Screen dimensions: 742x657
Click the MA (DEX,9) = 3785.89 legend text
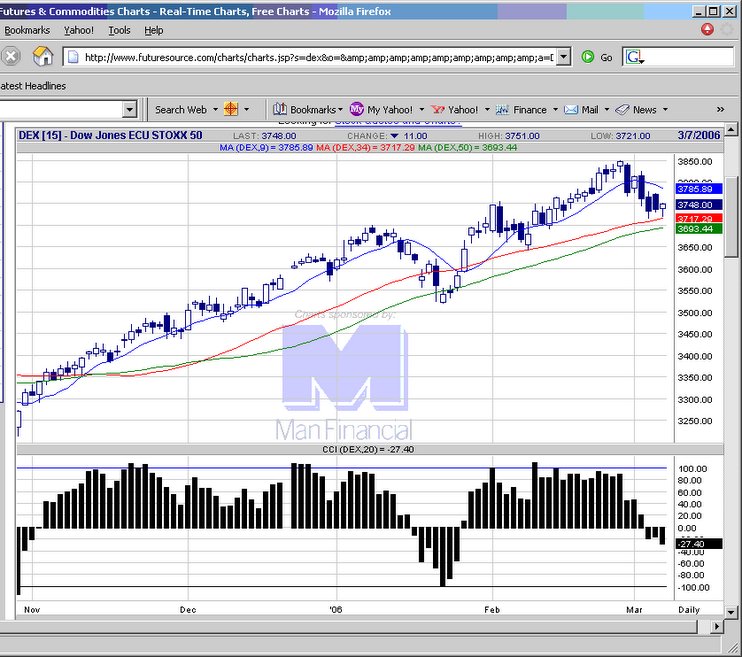pos(266,148)
